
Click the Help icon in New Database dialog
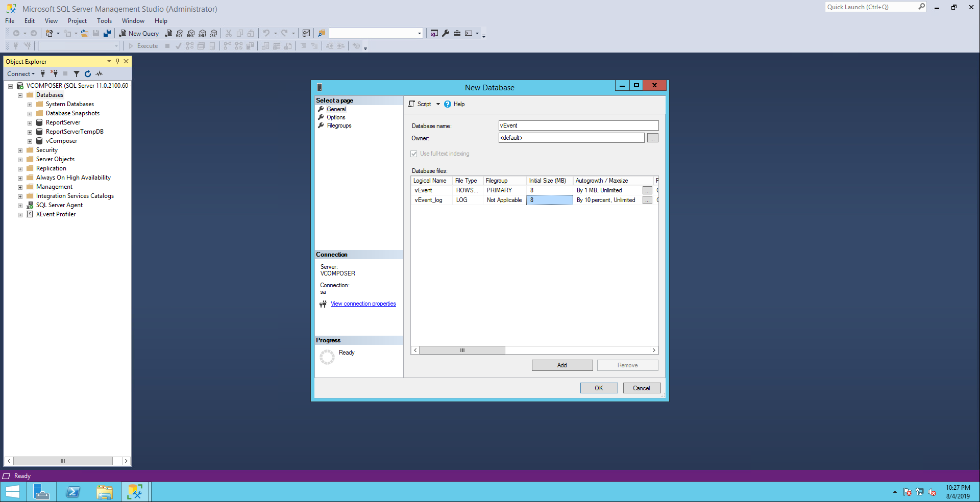coord(448,104)
